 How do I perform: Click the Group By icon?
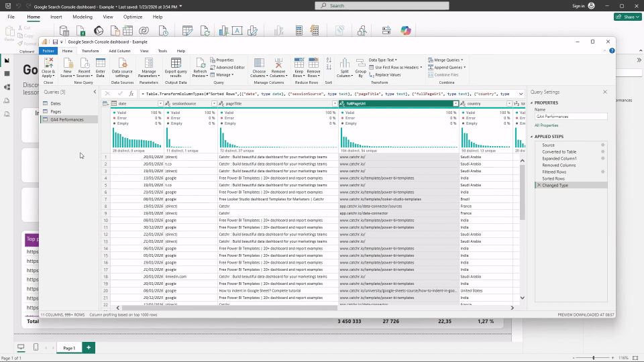pos(361,63)
